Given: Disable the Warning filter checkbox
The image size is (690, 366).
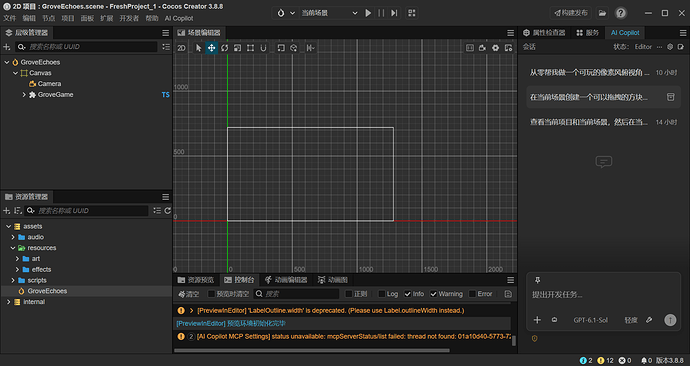Looking at the screenshot, I should point(433,294).
